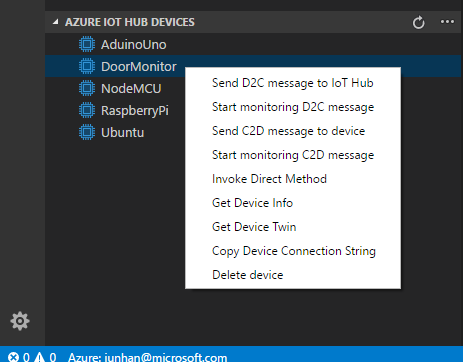
Task: Open the more actions ellipsis menu
Action: (x=447, y=22)
